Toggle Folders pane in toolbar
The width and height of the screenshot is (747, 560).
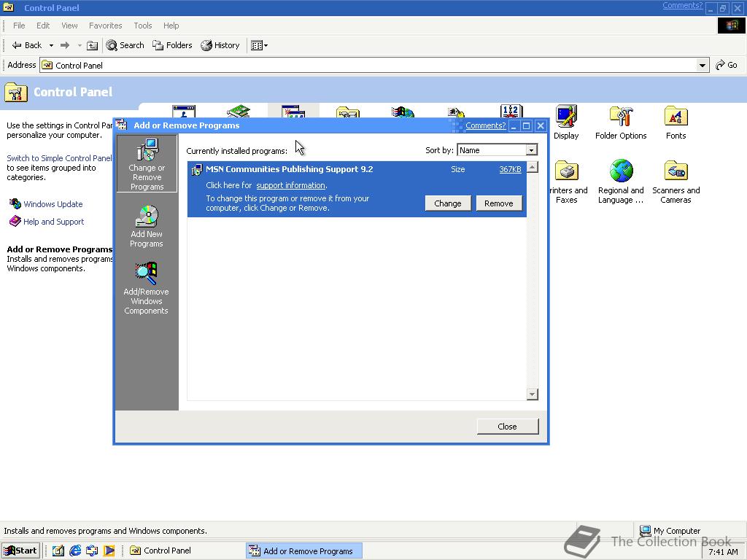tap(172, 45)
